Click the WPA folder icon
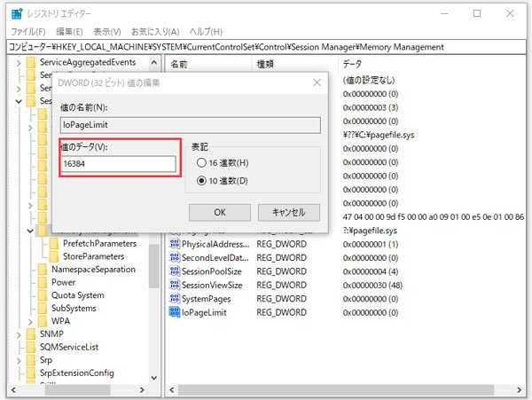 click(x=43, y=321)
